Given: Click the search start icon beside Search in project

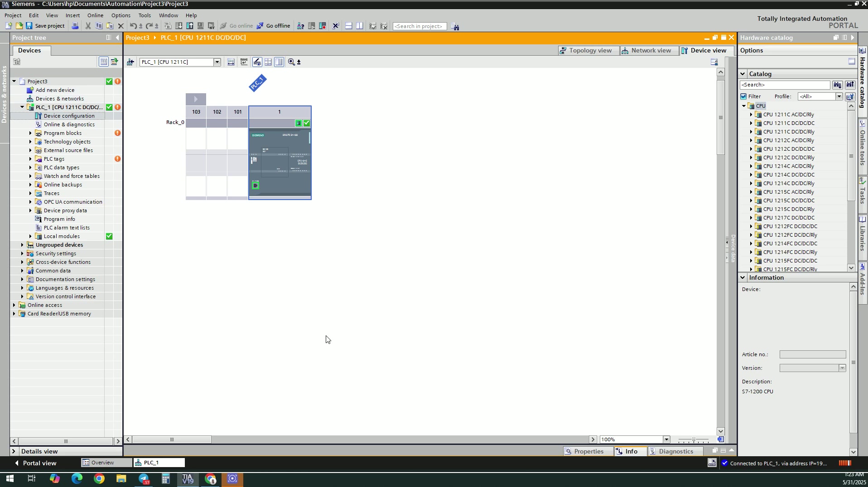Looking at the screenshot, I should [x=455, y=27].
